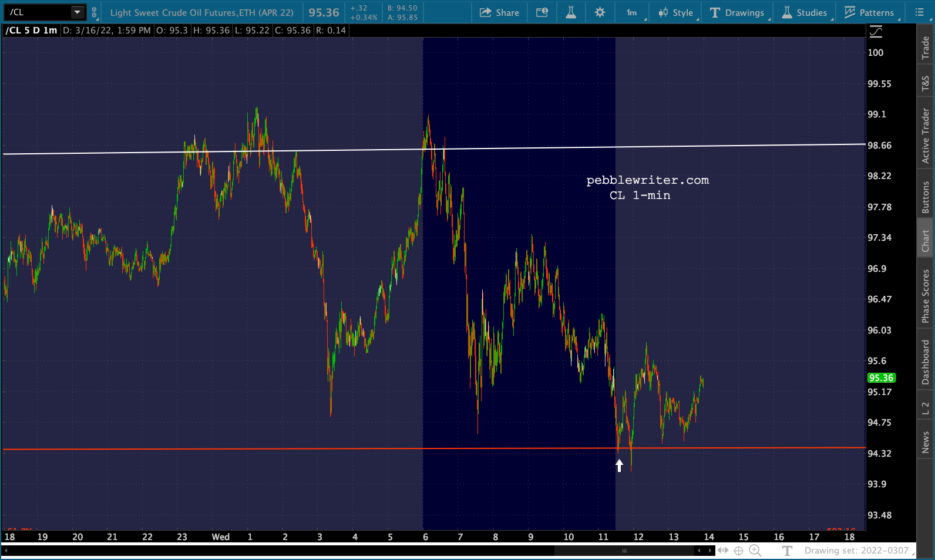Viewport: 935px width, 560px height.
Task: Click the price axis scale curve icon
Action: pos(876,32)
